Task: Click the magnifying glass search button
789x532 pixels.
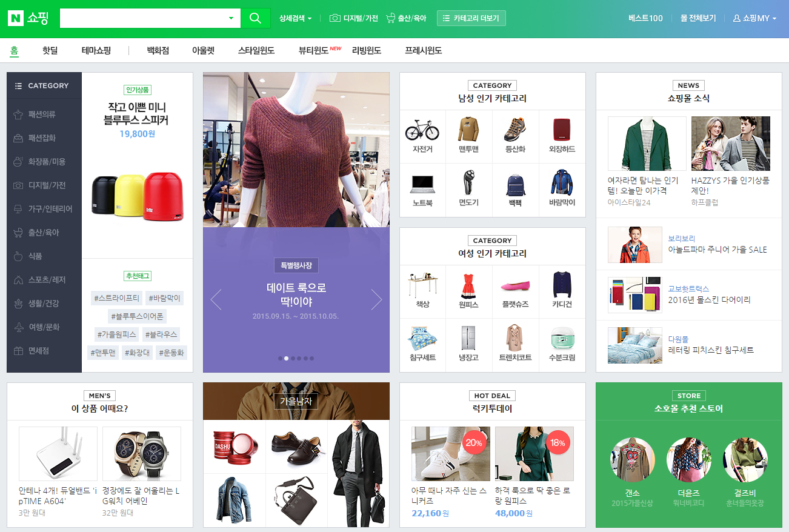Action: [x=255, y=18]
